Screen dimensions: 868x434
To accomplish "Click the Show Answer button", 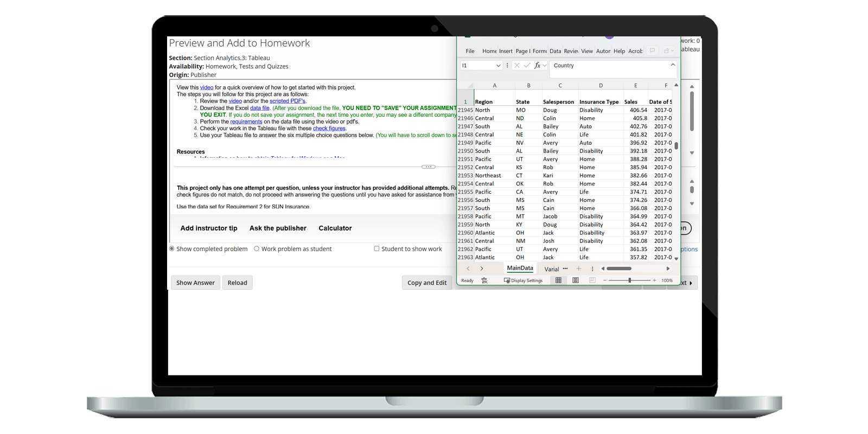I will tap(195, 283).
